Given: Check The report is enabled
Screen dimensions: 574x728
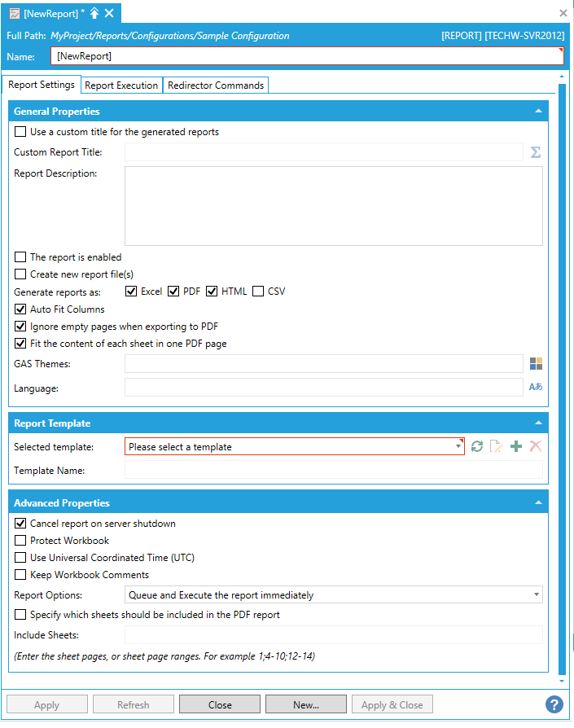Looking at the screenshot, I should point(20,257).
